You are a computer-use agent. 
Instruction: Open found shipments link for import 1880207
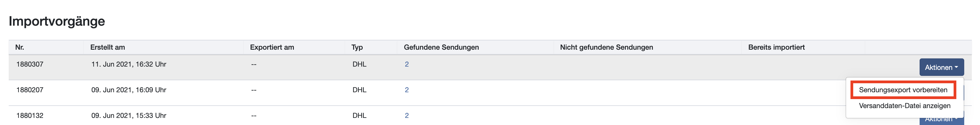point(407,90)
